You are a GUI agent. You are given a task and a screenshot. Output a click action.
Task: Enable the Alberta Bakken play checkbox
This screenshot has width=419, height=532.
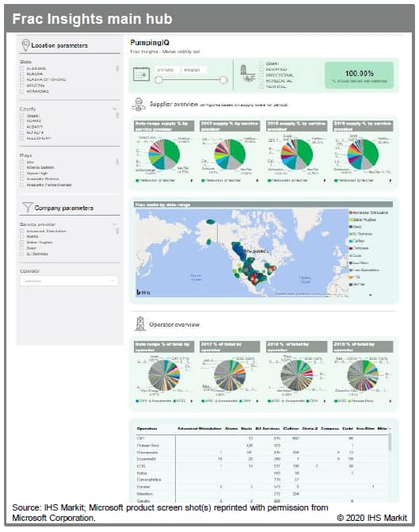(22, 167)
